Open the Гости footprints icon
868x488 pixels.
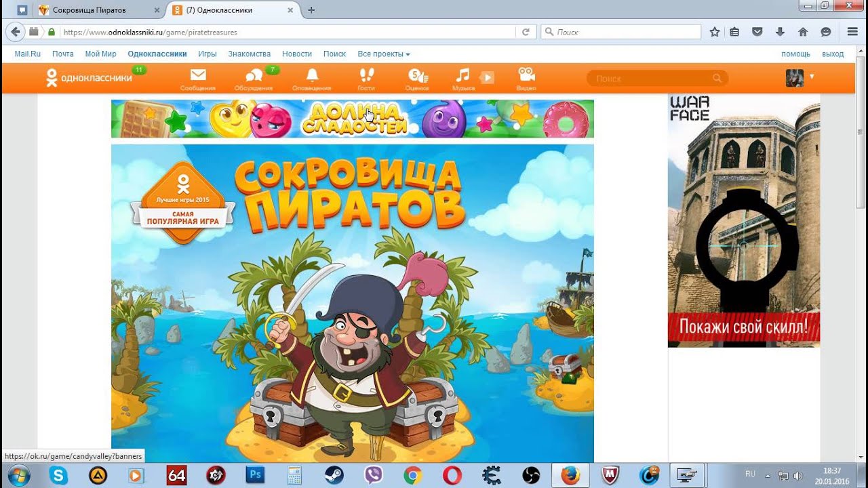point(366,79)
